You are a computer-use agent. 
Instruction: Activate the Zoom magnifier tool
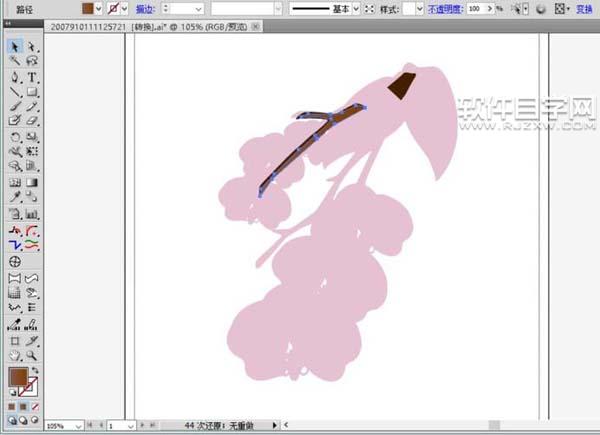pyautogui.click(x=32, y=355)
